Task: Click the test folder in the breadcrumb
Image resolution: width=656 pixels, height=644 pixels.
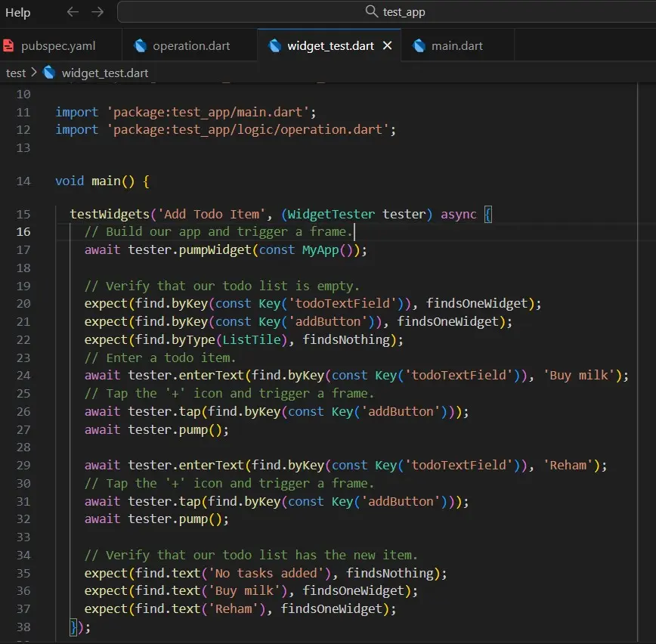Action: click(x=17, y=73)
